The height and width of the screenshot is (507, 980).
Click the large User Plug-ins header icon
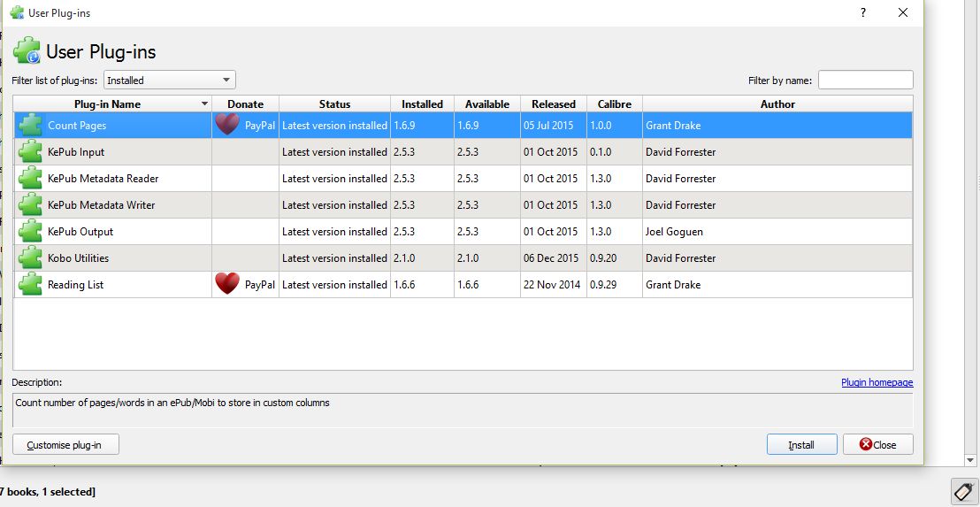[x=27, y=50]
